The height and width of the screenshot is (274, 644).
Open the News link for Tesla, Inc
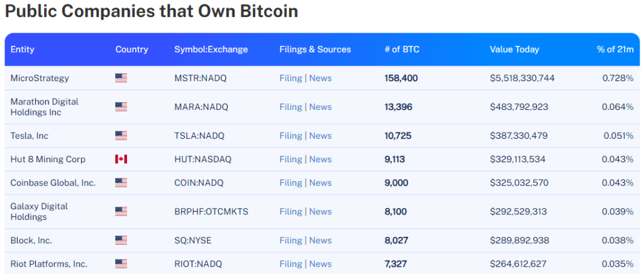point(320,136)
